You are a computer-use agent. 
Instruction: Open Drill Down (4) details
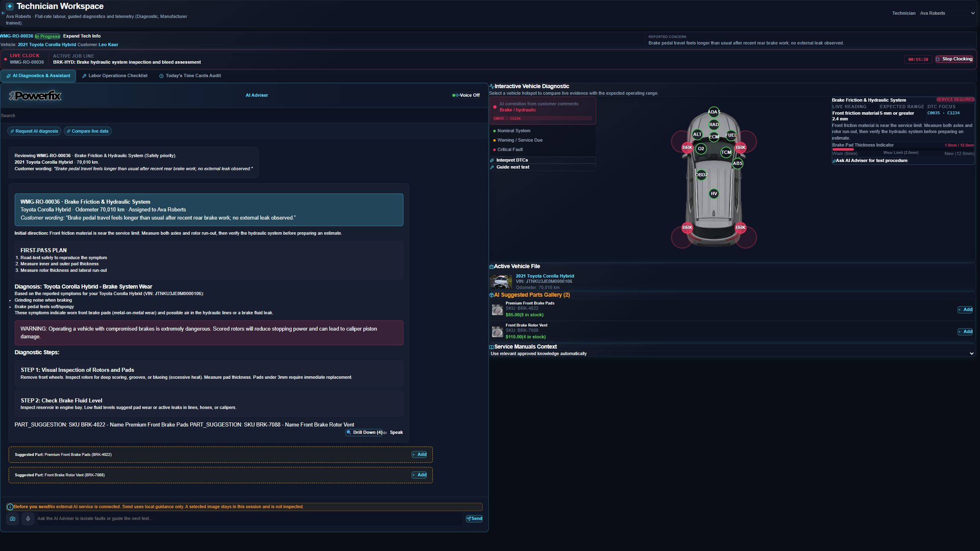click(364, 433)
